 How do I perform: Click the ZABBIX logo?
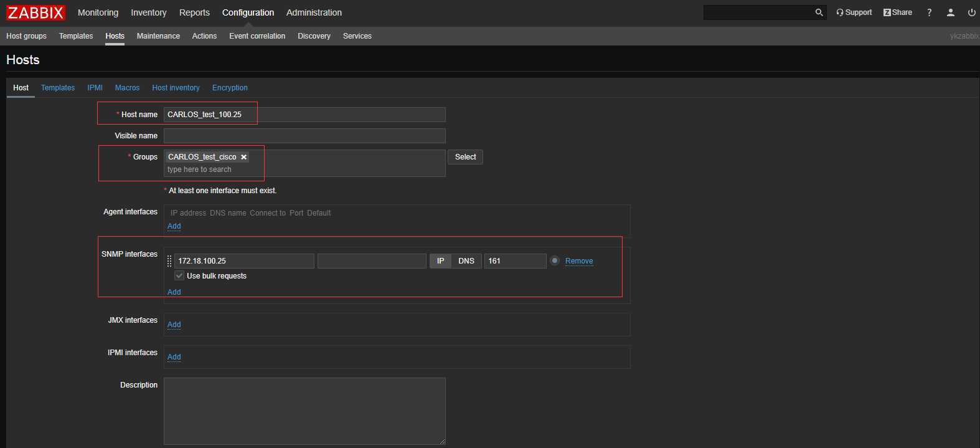pyautogui.click(x=35, y=12)
